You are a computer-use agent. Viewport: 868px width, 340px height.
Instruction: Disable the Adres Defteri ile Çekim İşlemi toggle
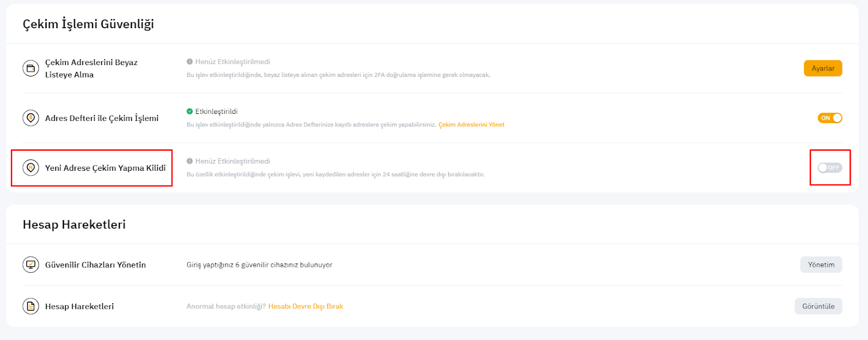[829, 118]
